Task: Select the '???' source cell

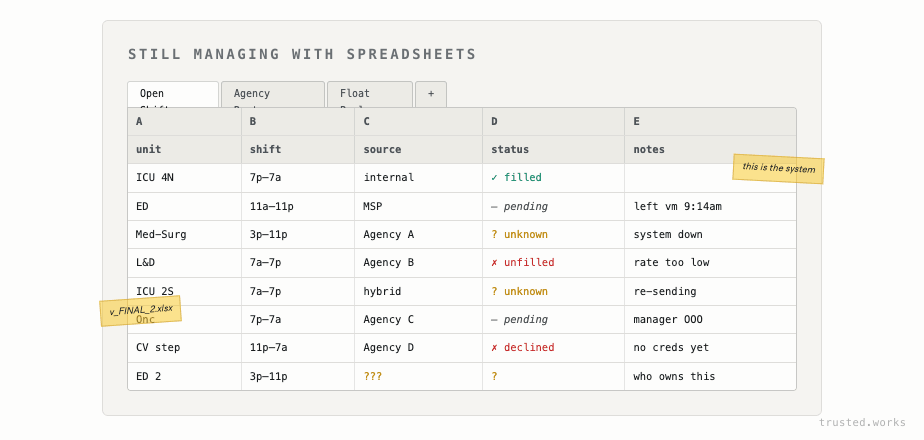Action: (x=418, y=376)
